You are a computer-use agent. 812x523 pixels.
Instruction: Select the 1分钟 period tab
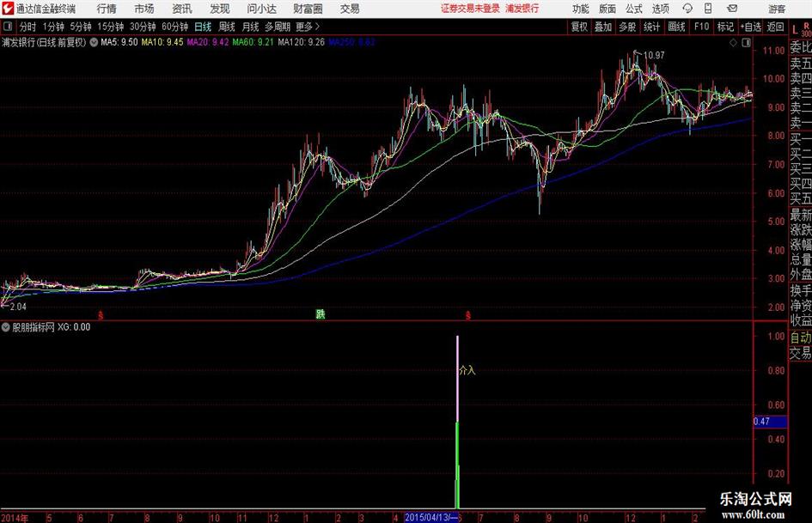coord(53,27)
